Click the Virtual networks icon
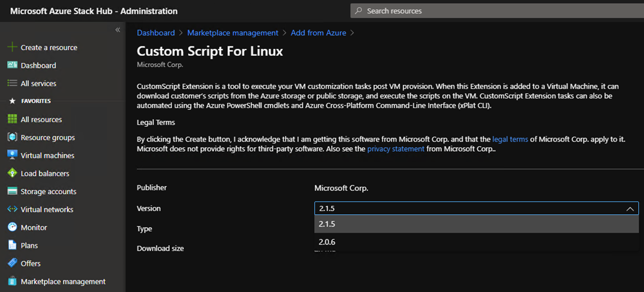Image resolution: width=644 pixels, height=292 pixels. coord(12,210)
